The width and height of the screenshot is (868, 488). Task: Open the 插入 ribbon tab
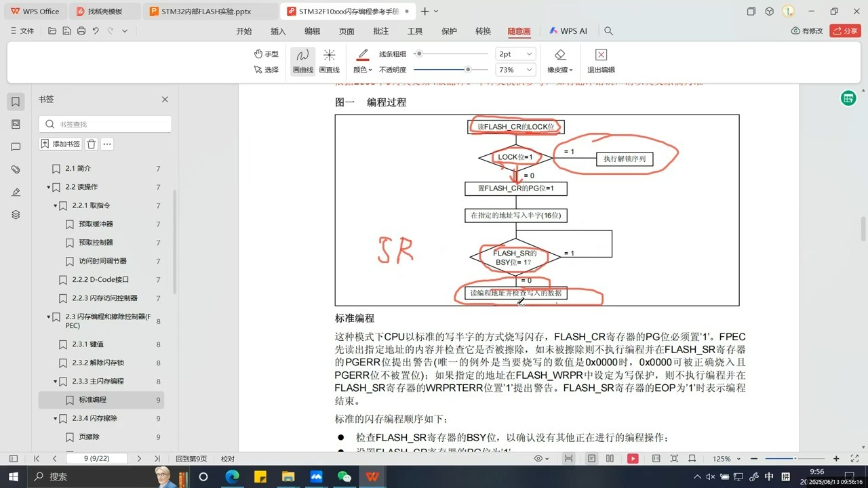coord(278,31)
